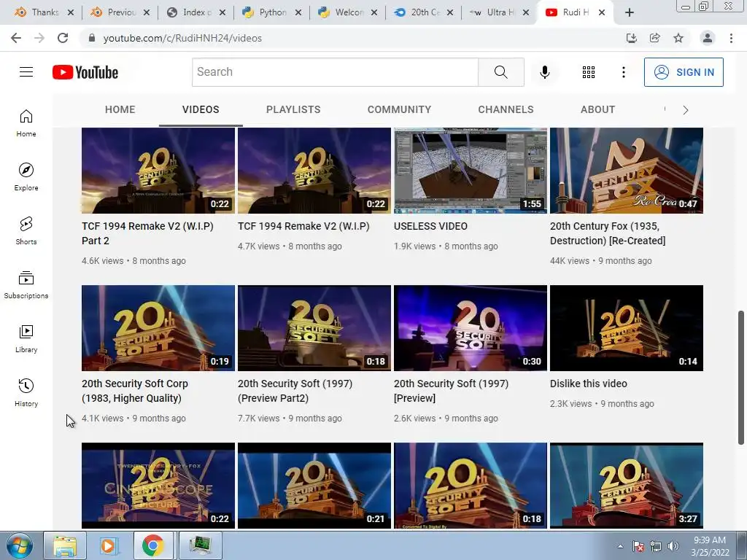Viewport: 747px width, 560px height.
Task: Open the YouTube apps grid icon
Action: click(x=589, y=72)
